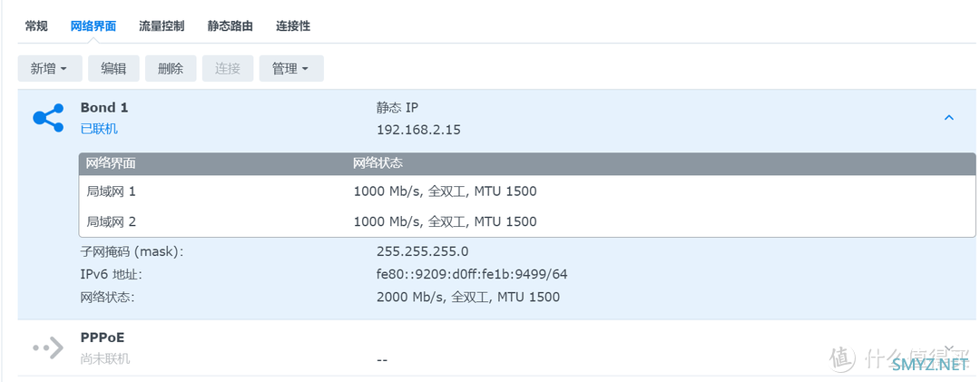The image size is (980, 382).
Task: Select the 网络界面 tab
Action: (x=93, y=26)
